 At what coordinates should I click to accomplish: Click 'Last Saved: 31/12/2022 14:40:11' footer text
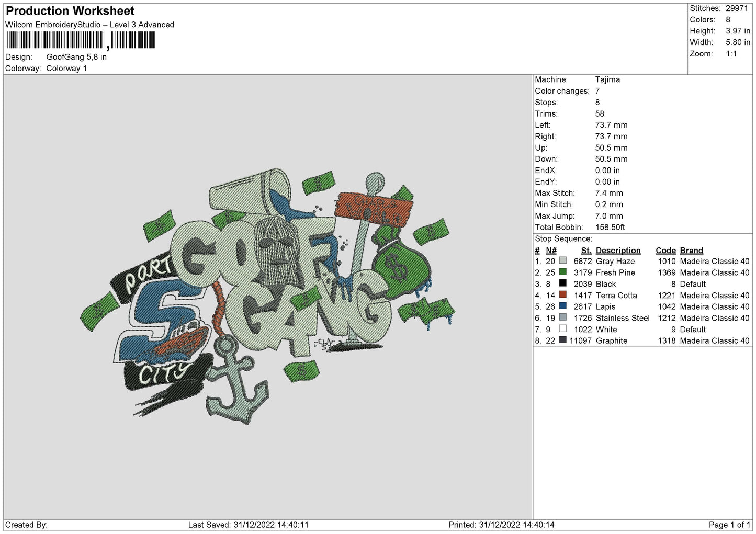click(249, 525)
